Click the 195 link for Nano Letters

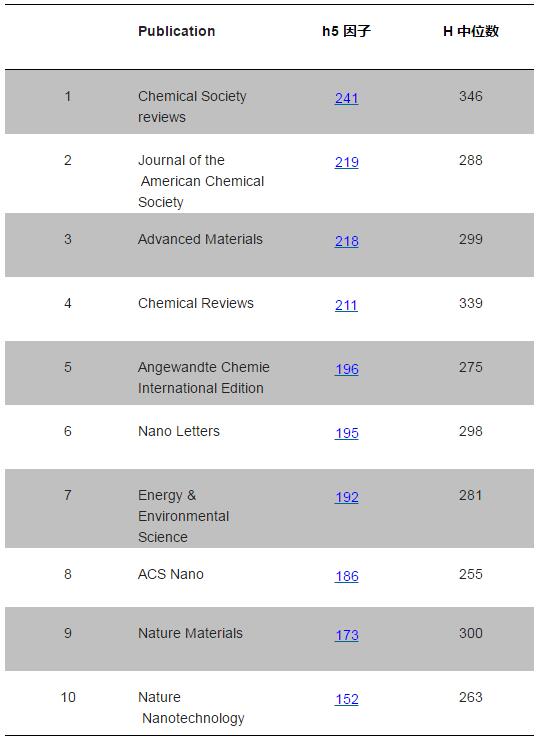pyautogui.click(x=346, y=433)
